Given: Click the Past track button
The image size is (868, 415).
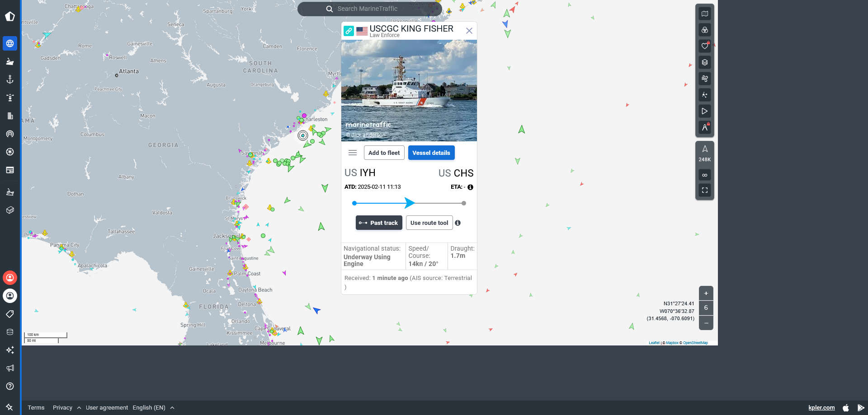Looking at the screenshot, I should pyautogui.click(x=379, y=223).
